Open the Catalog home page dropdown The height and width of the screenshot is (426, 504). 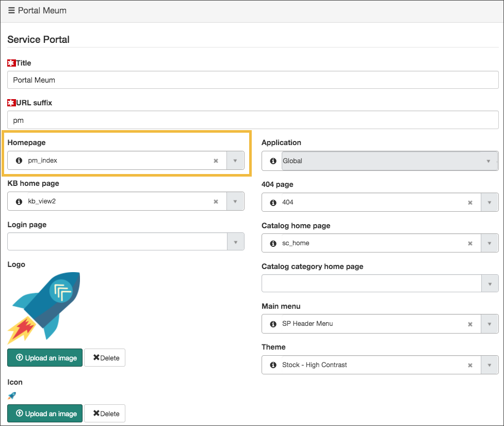coord(489,243)
